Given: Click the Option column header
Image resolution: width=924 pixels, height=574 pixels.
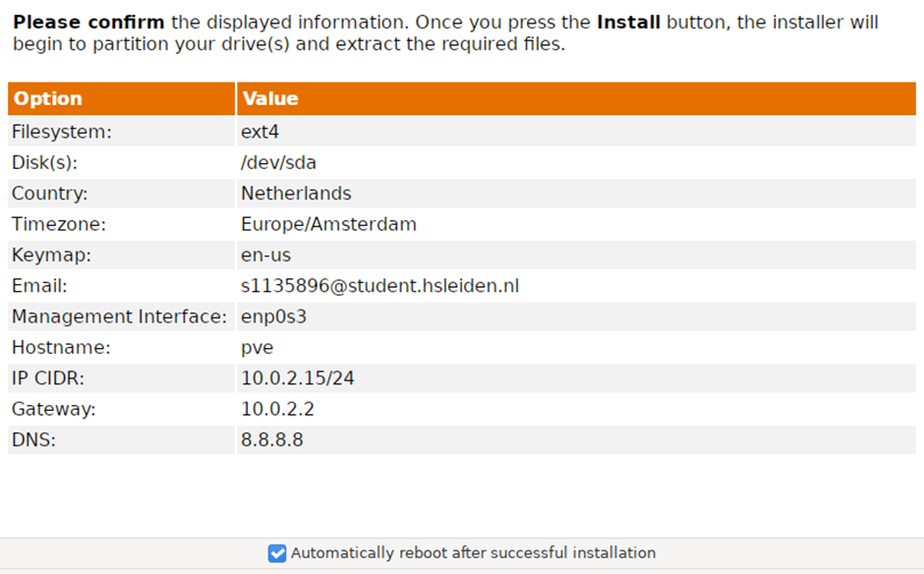Looking at the screenshot, I should [x=48, y=98].
